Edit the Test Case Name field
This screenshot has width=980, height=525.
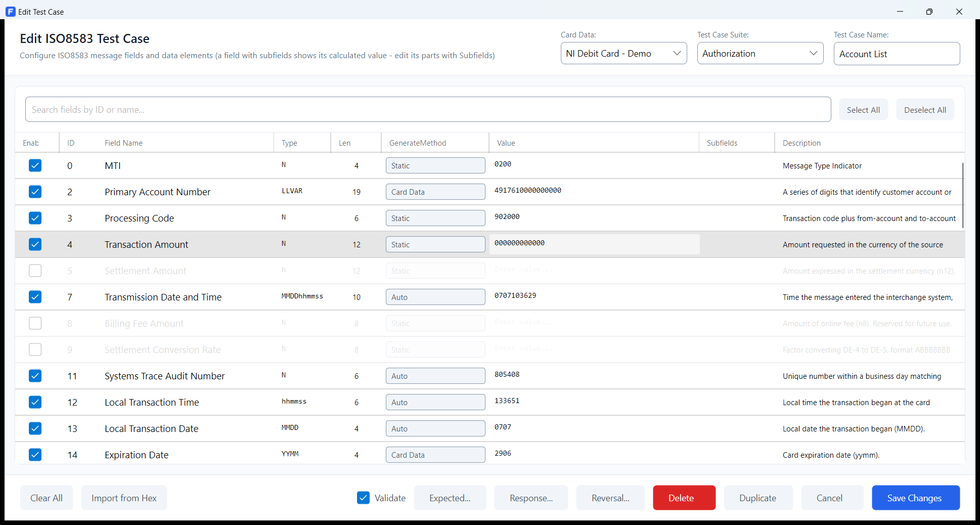897,54
